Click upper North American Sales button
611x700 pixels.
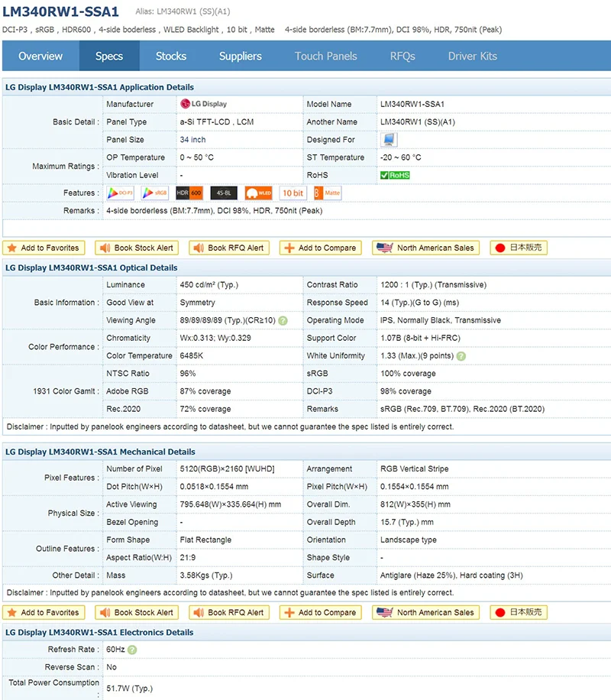point(425,248)
